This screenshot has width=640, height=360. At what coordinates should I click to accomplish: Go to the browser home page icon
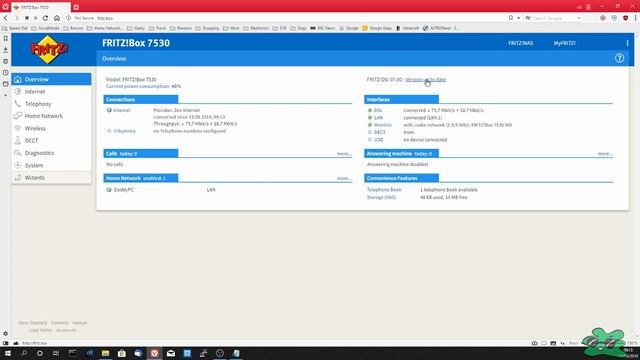coord(57,18)
